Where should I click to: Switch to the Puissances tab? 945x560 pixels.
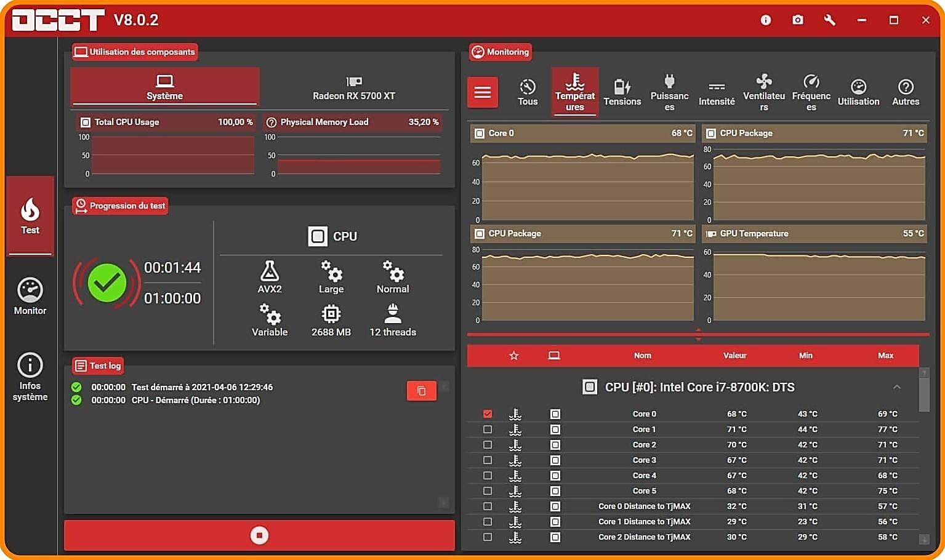click(x=670, y=92)
